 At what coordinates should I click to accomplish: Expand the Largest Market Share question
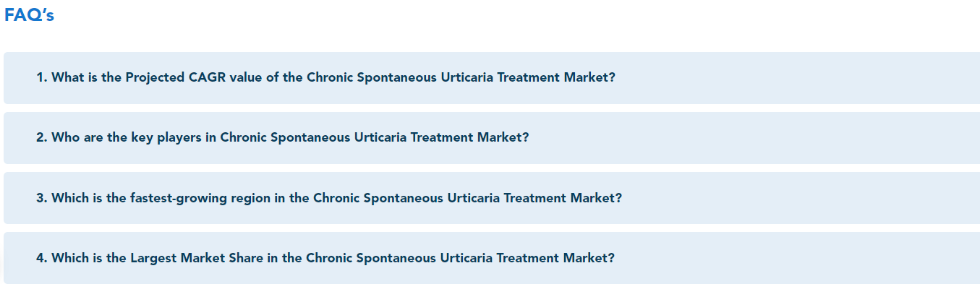[x=492, y=257]
